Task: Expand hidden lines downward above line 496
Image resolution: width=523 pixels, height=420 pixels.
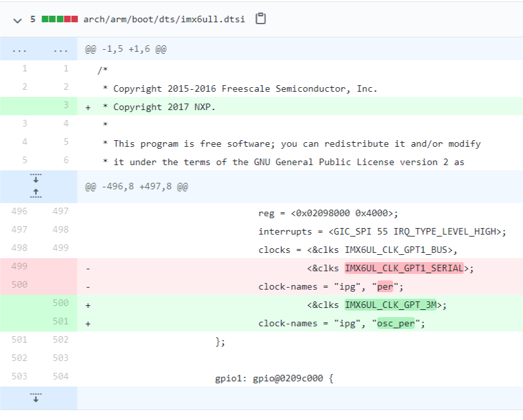Action: (x=36, y=178)
